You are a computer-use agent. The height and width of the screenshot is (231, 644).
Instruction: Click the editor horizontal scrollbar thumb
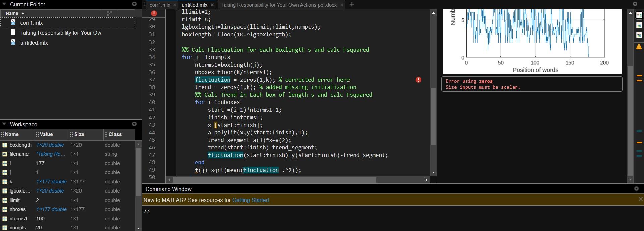point(274,180)
